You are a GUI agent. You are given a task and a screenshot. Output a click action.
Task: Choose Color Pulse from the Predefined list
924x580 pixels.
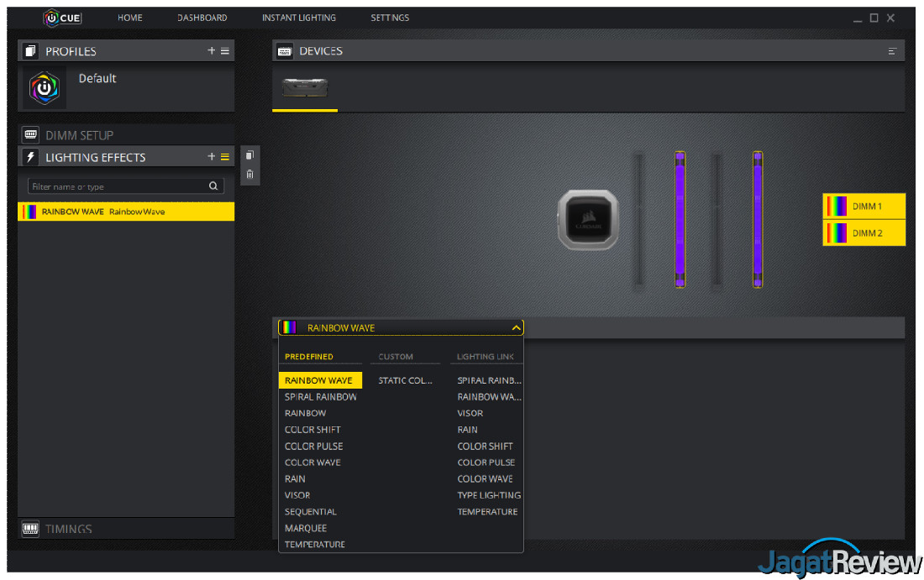click(x=314, y=446)
